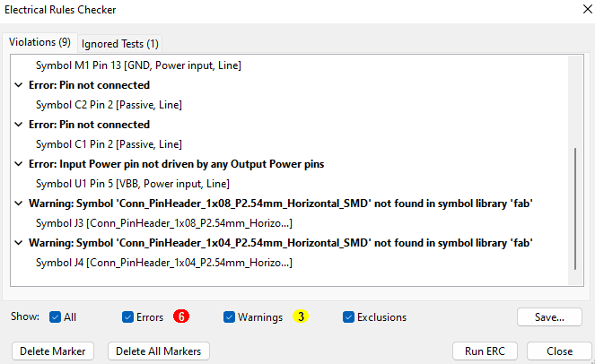Collapse the 1x04 PinHeader symbol warning
Screen dimensions: 595x364
18,243
